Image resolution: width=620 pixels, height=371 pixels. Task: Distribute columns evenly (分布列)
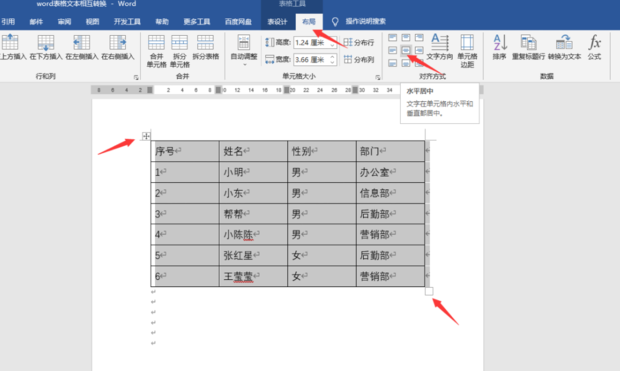tap(359, 59)
